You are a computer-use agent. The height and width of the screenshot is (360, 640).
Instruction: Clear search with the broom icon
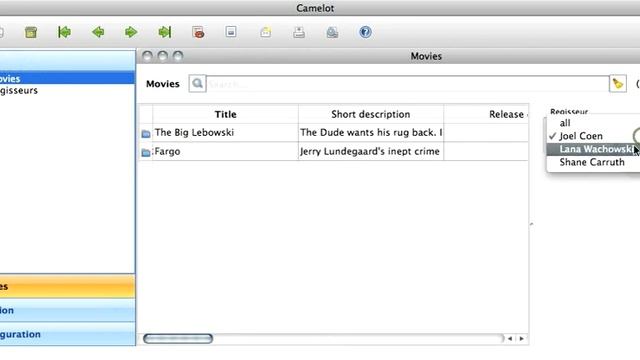[618, 84]
